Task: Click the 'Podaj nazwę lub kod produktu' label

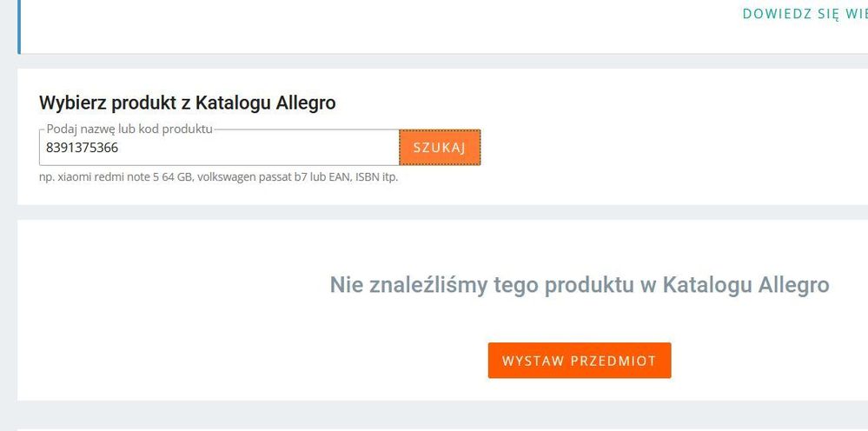Action: 129,129
